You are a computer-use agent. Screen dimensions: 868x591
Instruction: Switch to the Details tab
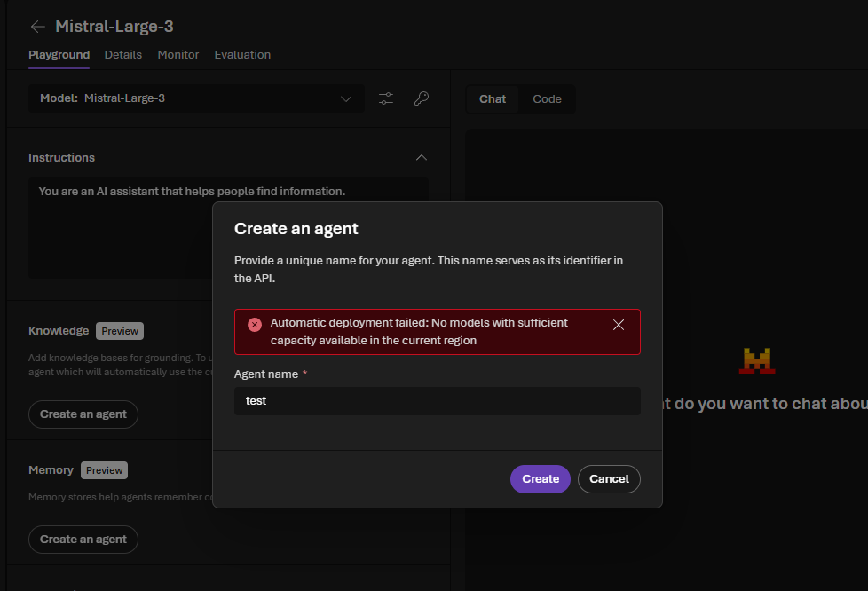(122, 55)
